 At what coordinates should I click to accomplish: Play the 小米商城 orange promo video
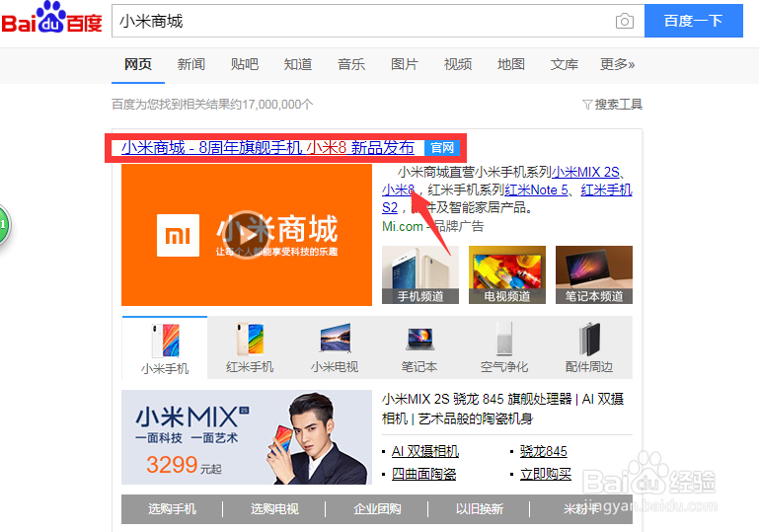coord(247,235)
